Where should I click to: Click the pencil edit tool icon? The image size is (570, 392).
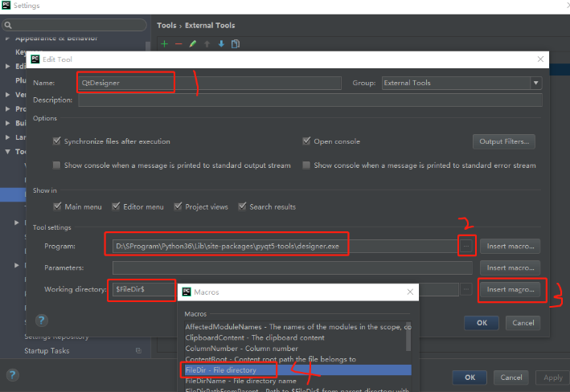(193, 43)
